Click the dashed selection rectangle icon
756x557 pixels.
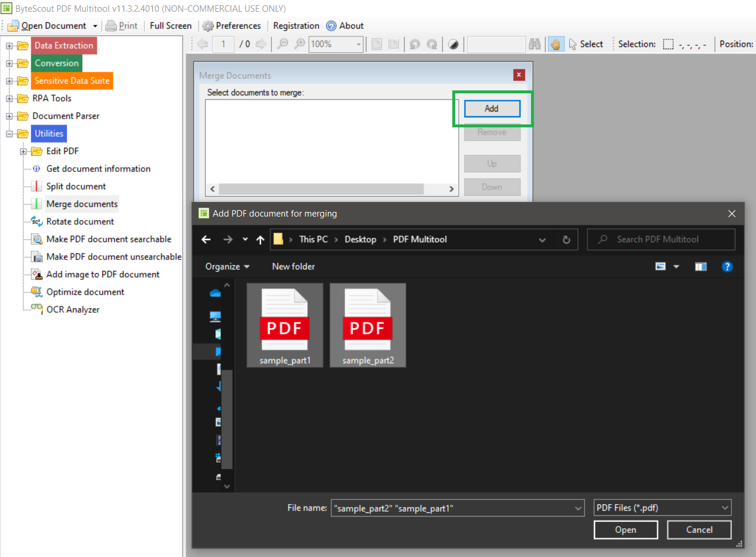click(668, 44)
